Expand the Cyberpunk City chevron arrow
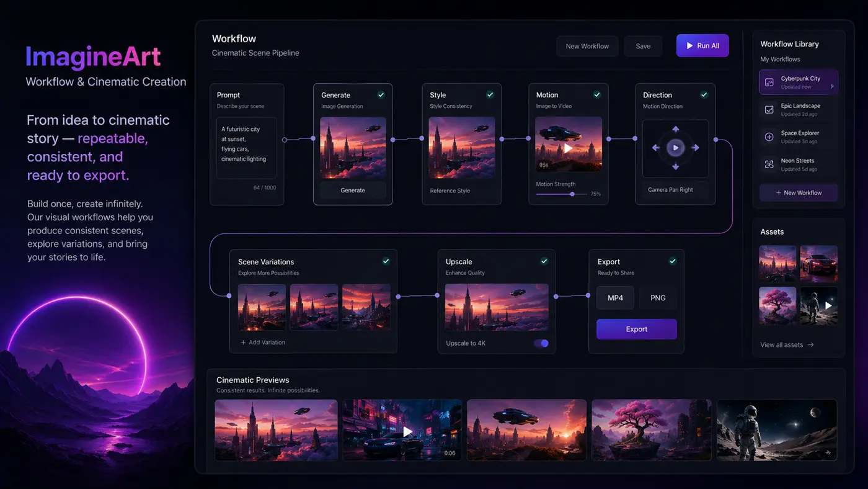Screen dimensions: 868x489 click(x=832, y=86)
